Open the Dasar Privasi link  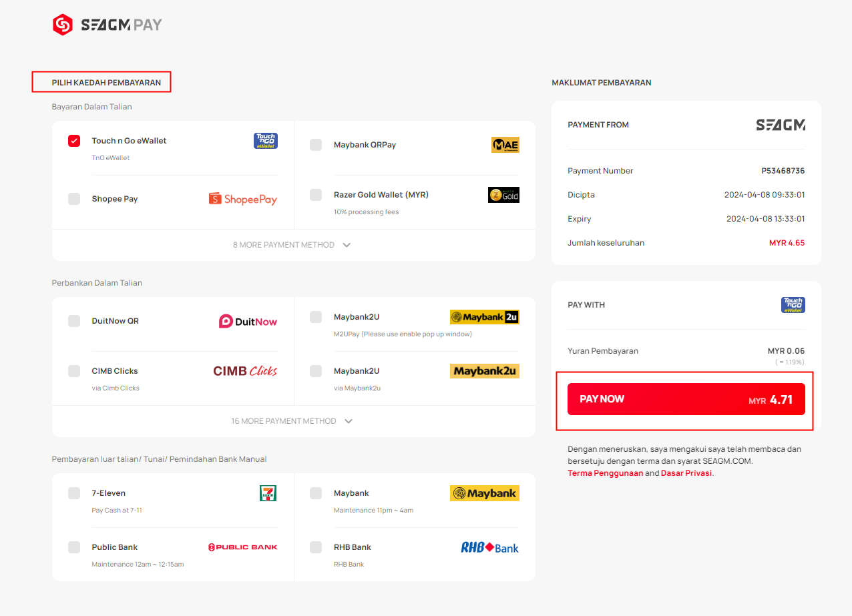point(686,473)
